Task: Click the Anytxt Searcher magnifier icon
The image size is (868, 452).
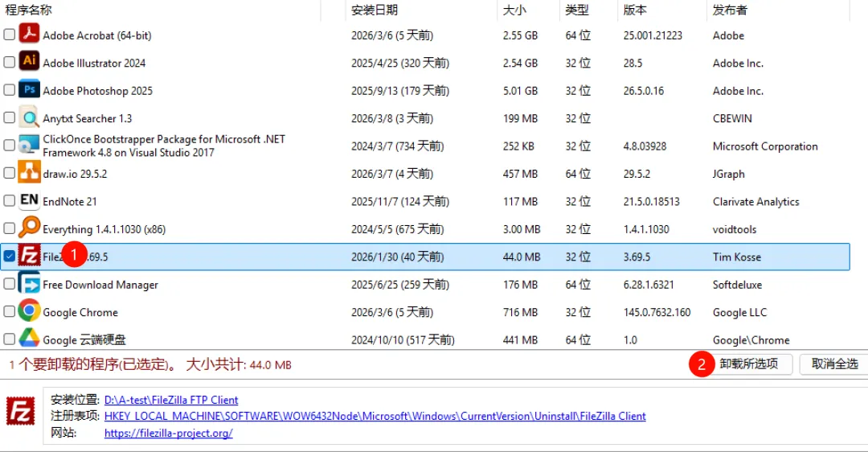Action: [x=29, y=117]
